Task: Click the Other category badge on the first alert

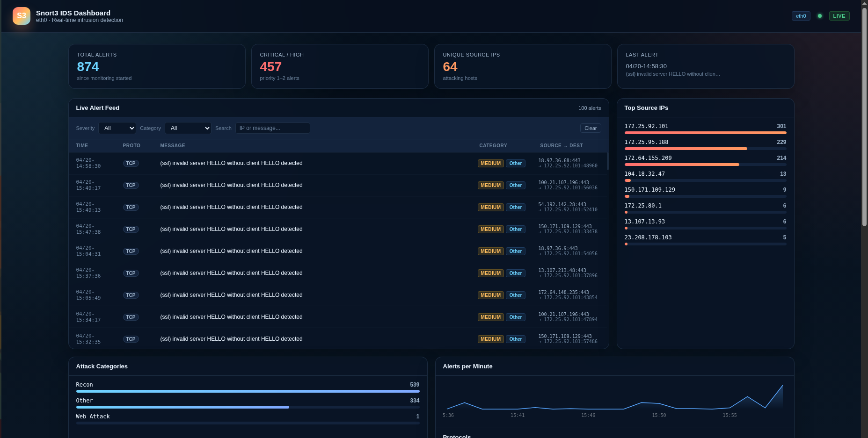Action: tap(515, 163)
